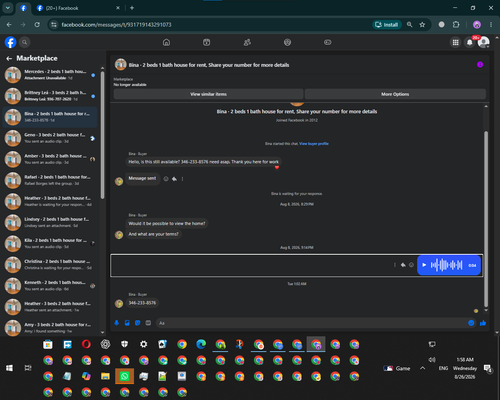Viewport: 500px width, 400px height.
Task: Reply to the audio clip message
Action: click(x=403, y=265)
